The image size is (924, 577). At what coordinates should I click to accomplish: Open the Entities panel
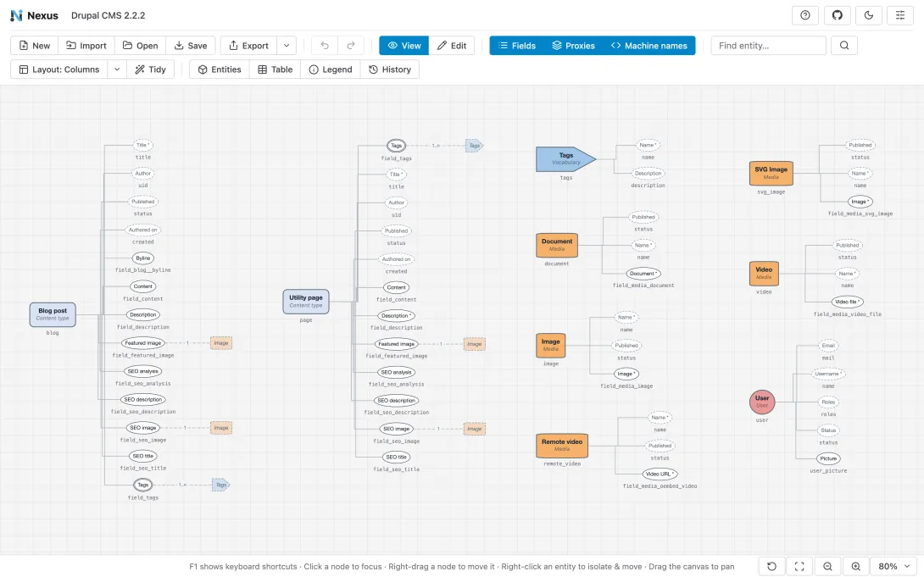coord(220,69)
